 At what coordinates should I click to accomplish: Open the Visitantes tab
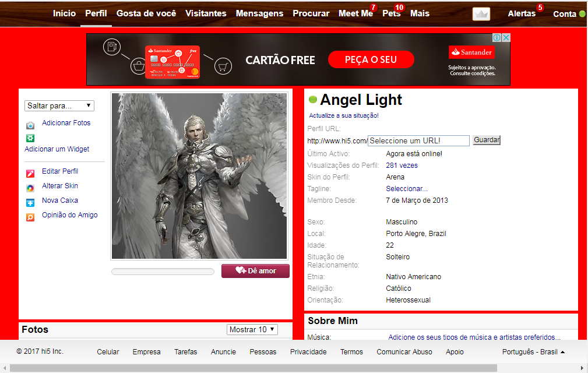[206, 13]
